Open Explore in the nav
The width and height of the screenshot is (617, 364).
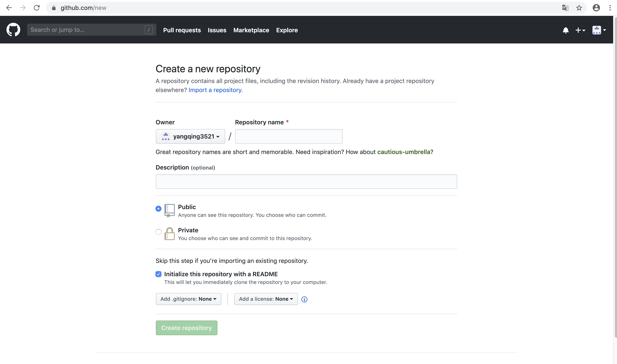point(287,30)
